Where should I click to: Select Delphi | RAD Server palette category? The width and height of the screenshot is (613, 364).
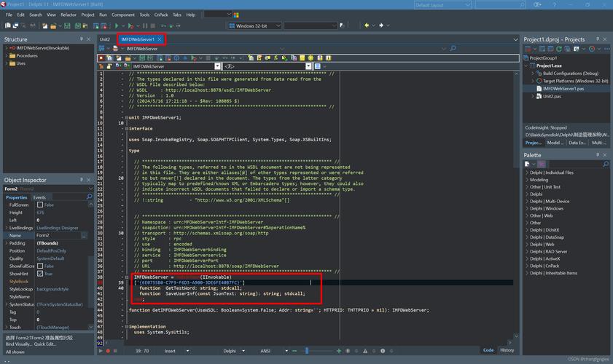pos(549,251)
